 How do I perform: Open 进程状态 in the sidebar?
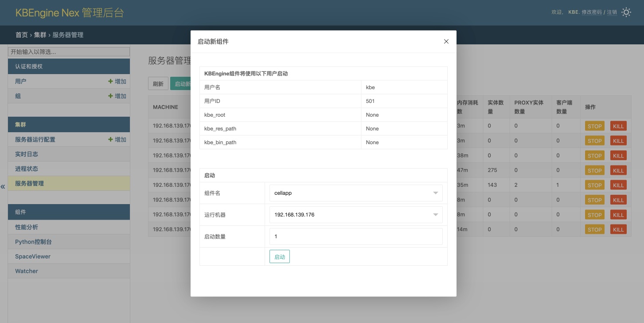[27, 169]
